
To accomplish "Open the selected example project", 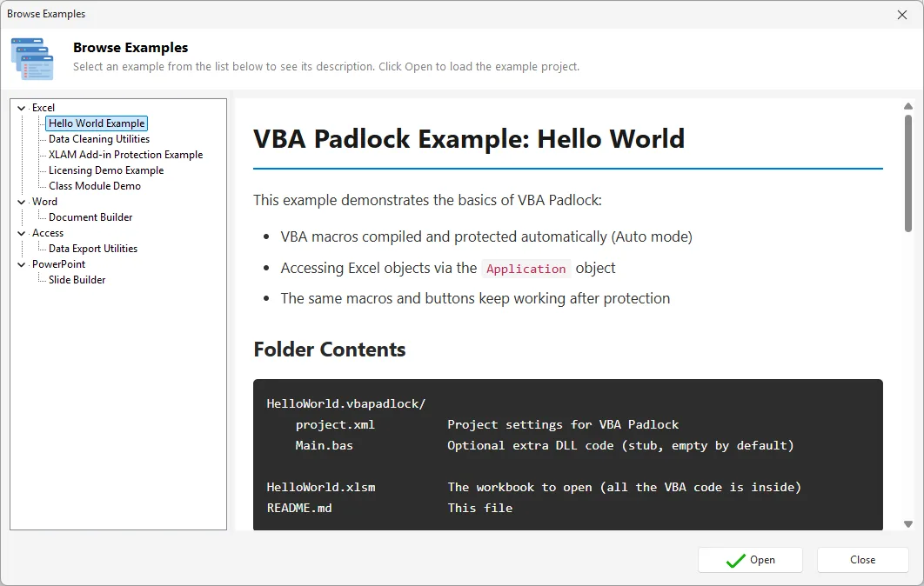I will click(x=750, y=560).
